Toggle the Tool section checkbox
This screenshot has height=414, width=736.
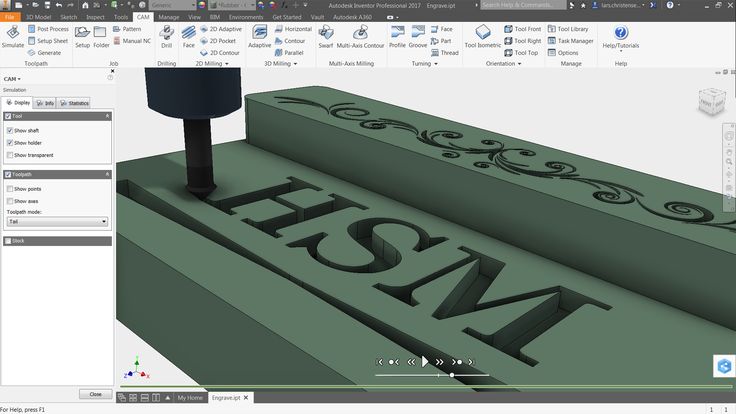pyautogui.click(x=8, y=116)
